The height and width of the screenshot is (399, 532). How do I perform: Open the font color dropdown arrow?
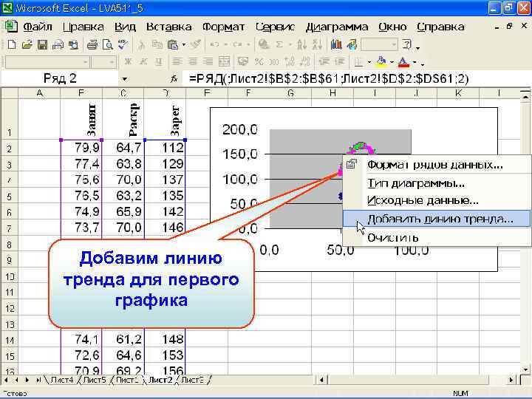point(415,62)
